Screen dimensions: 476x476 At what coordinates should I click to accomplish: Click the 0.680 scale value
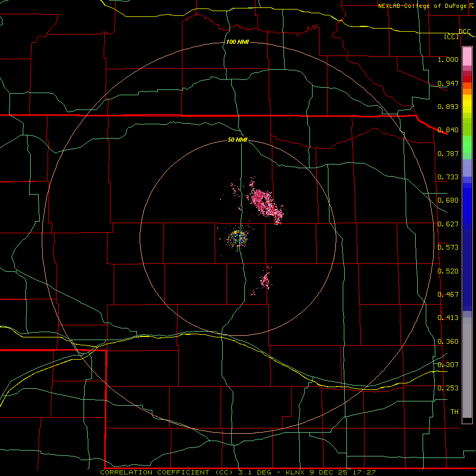(448, 200)
